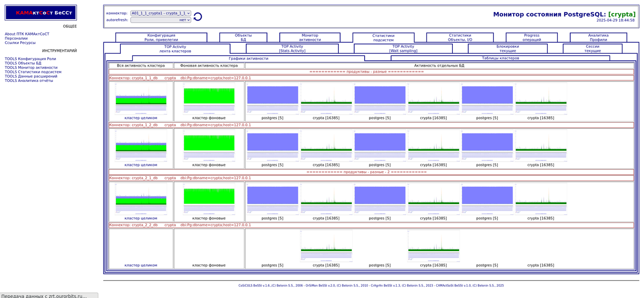Open the crypta_1_1_db whole cluster activity graph
The height and width of the screenshot is (298, 644).
141,99
